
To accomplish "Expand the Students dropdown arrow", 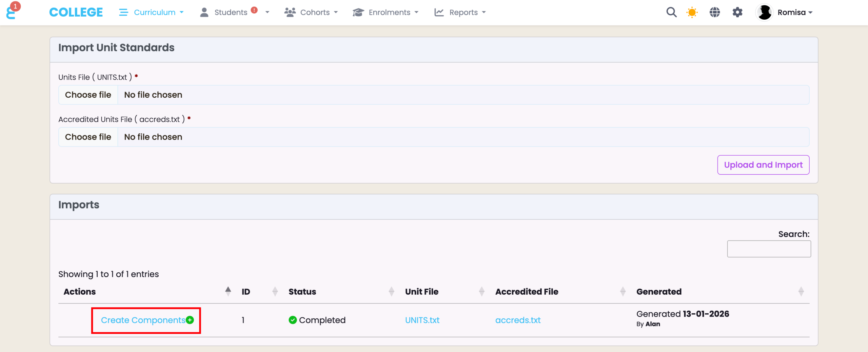I will 267,13.
